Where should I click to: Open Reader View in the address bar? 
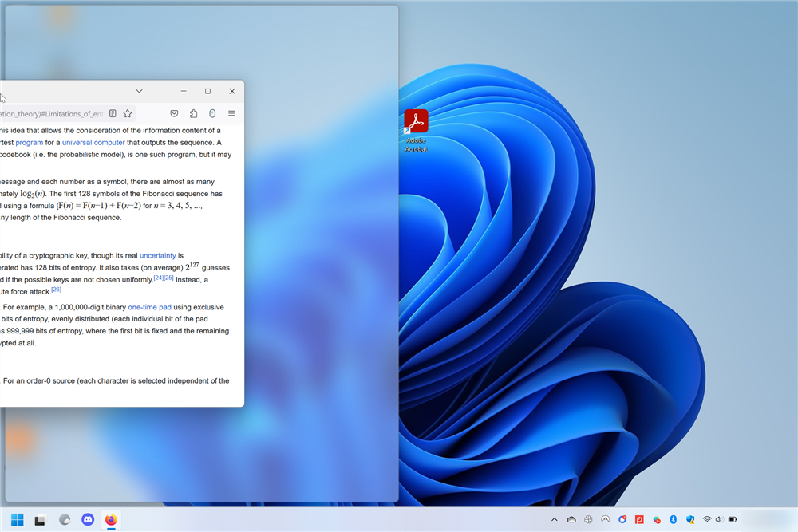pos(113,113)
